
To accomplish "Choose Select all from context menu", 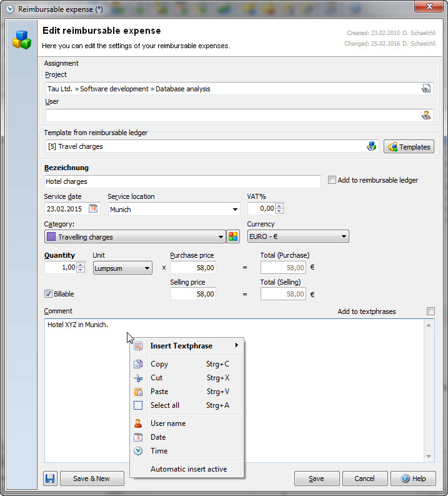I will tap(165, 405).
